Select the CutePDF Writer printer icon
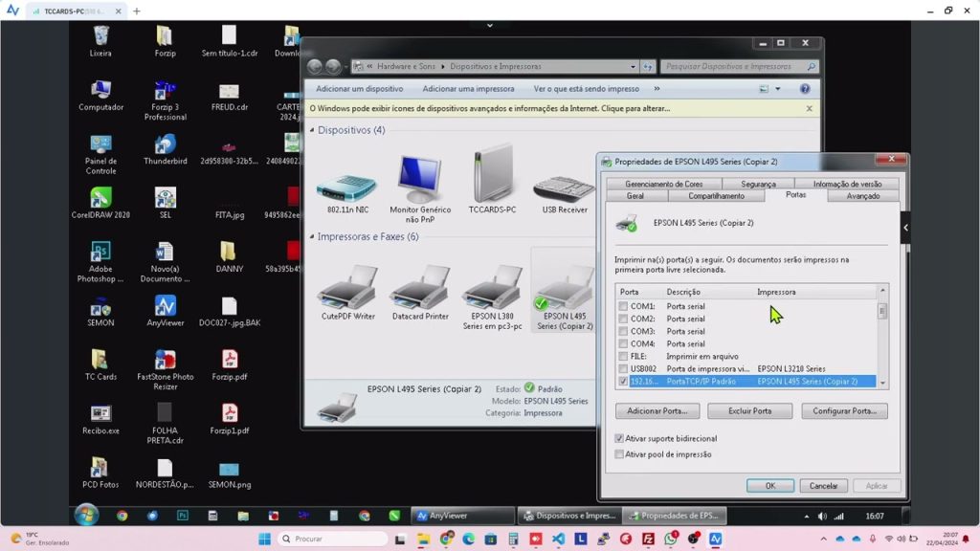Viewport: 980px width, 551px height. coord(347,288)
